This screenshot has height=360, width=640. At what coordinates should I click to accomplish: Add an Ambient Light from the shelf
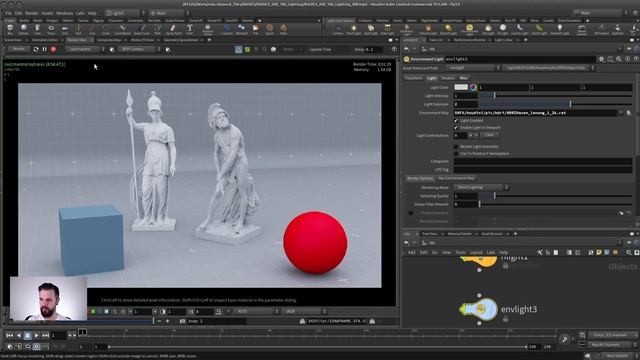tap(560, 29)
